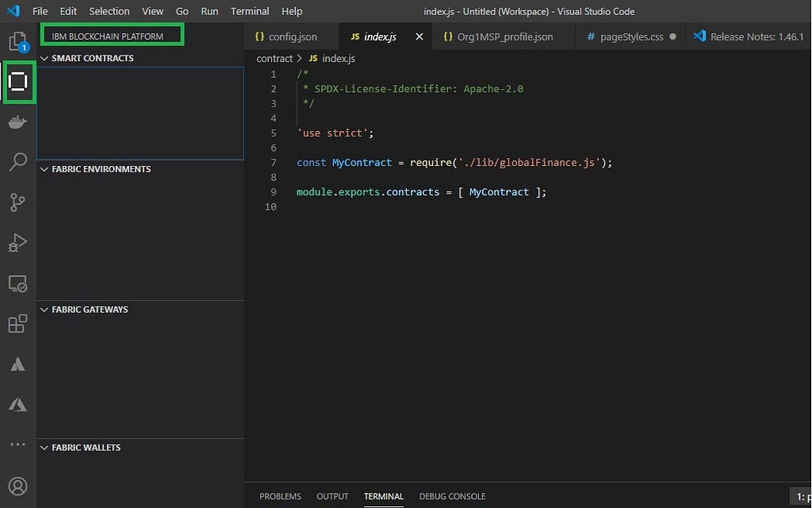Open the Terminal menu in the menu bar
Screen dimensions: 812x508
[x=250, y=11]
